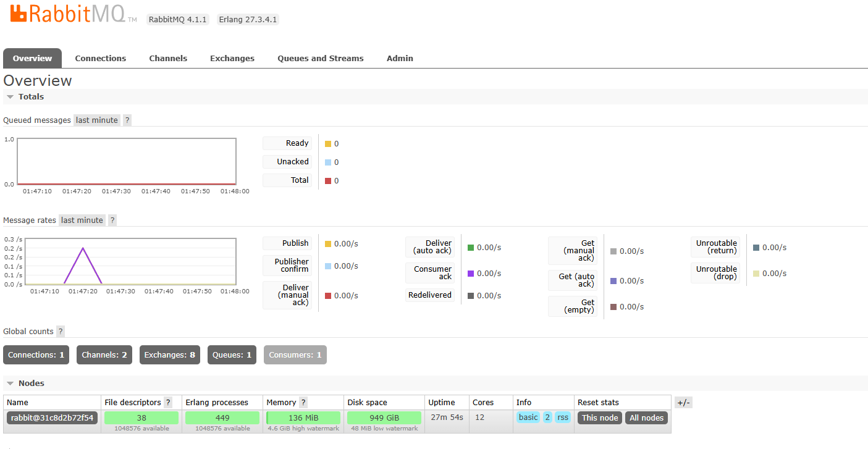868x449 pixels.
Task: Open help for Memory column
Action: (303, 403)
